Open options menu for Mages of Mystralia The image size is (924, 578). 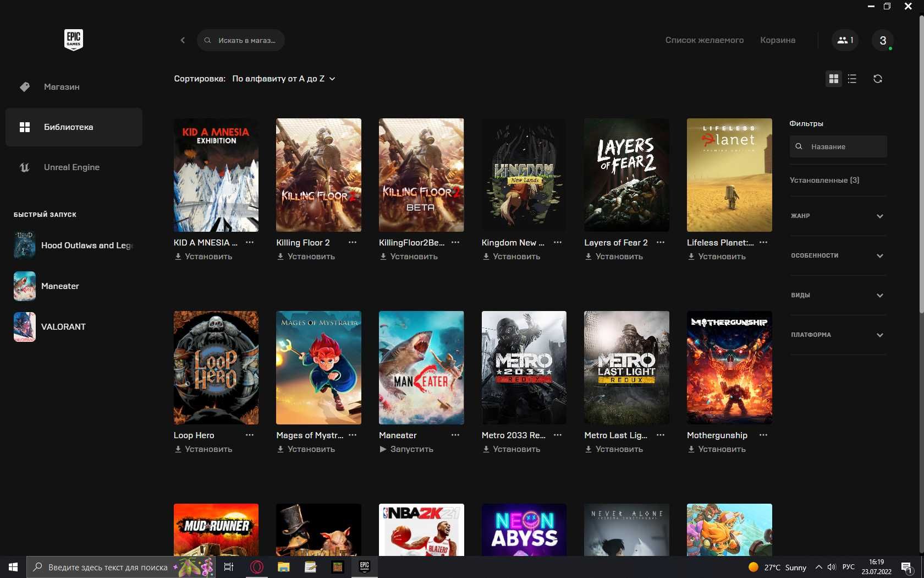[x=353, y=435]
